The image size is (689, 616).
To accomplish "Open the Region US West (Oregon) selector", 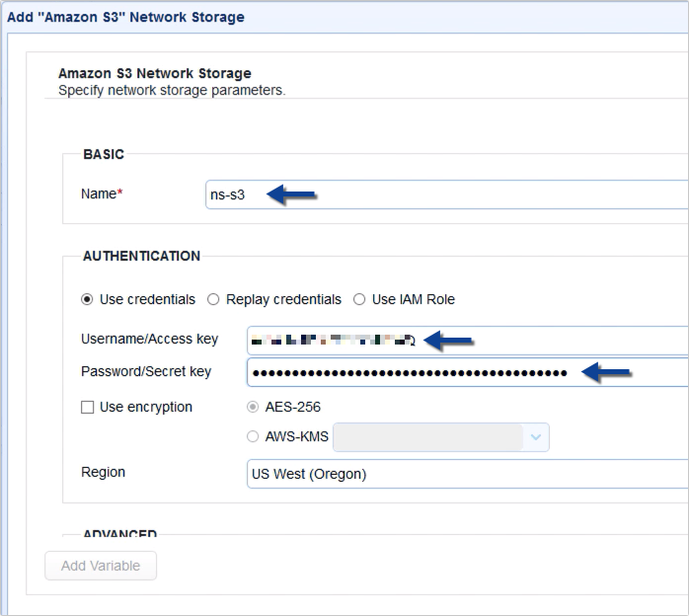I will pos(468,474).
